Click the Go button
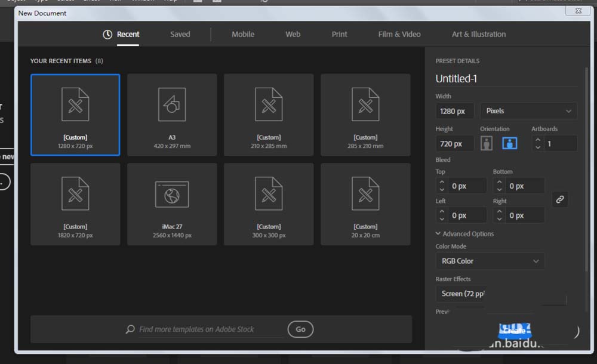Viewport: 597px width, 364px height. [x=300, y=329]
